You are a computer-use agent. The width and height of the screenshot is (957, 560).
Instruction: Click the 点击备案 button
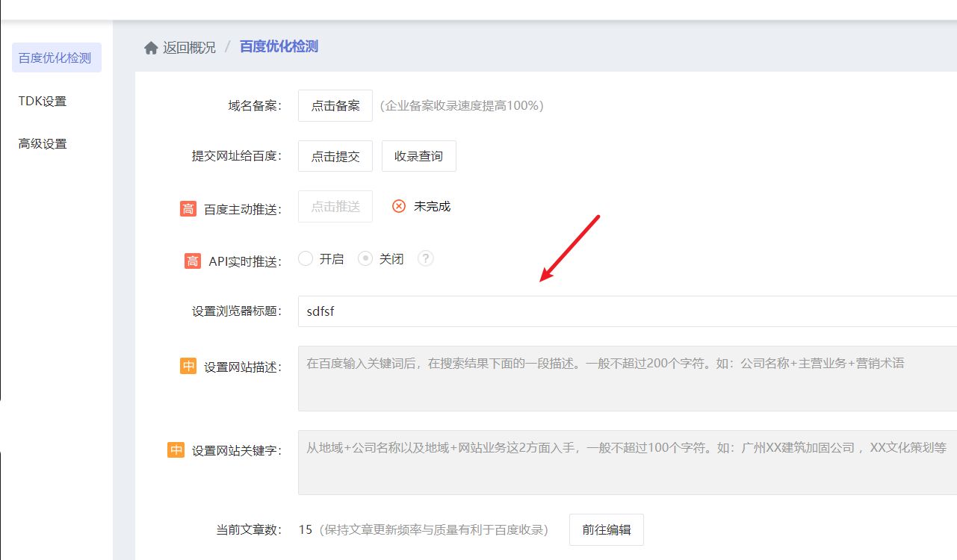pos(334,105)
